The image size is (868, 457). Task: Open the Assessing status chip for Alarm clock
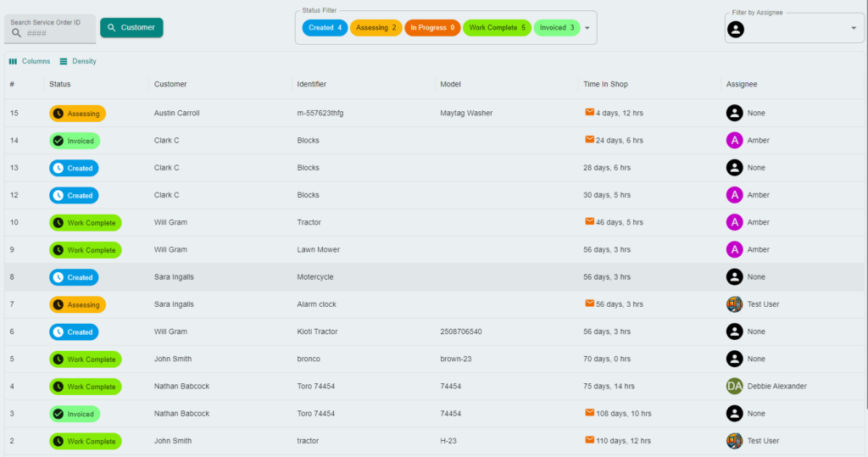[77, 304]
